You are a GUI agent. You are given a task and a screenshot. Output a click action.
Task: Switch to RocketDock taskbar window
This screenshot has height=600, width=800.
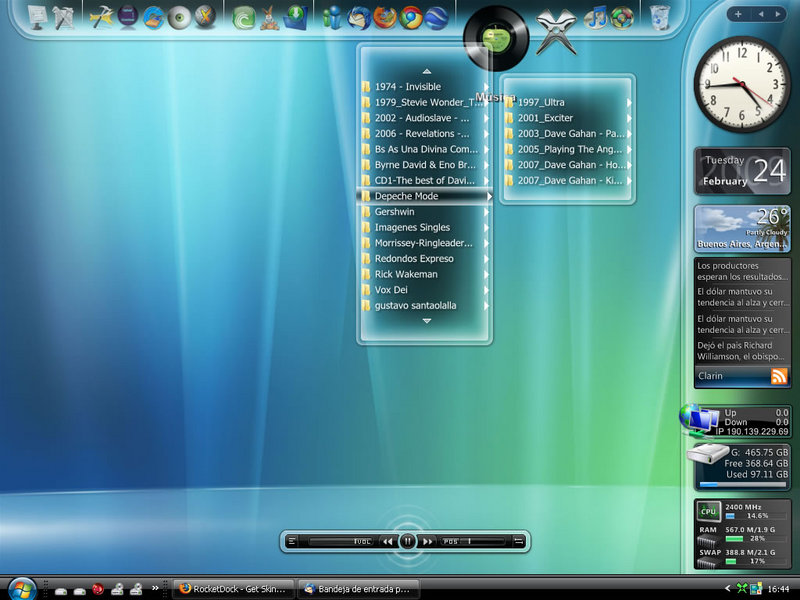coord(234,589)
